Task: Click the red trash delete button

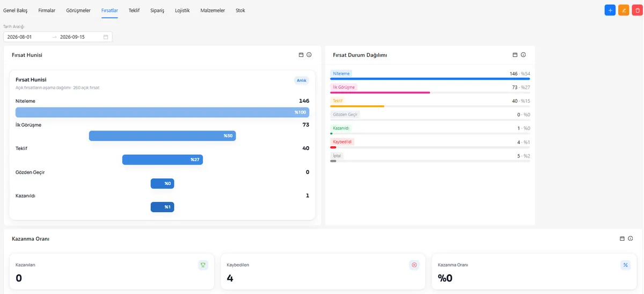Action: point(637,10)
